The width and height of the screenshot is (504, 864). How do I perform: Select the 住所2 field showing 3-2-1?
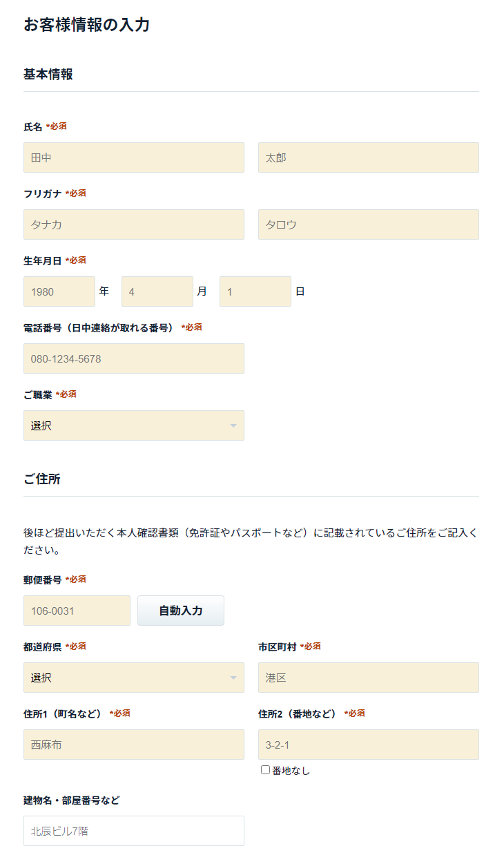[x=369, y=745]
